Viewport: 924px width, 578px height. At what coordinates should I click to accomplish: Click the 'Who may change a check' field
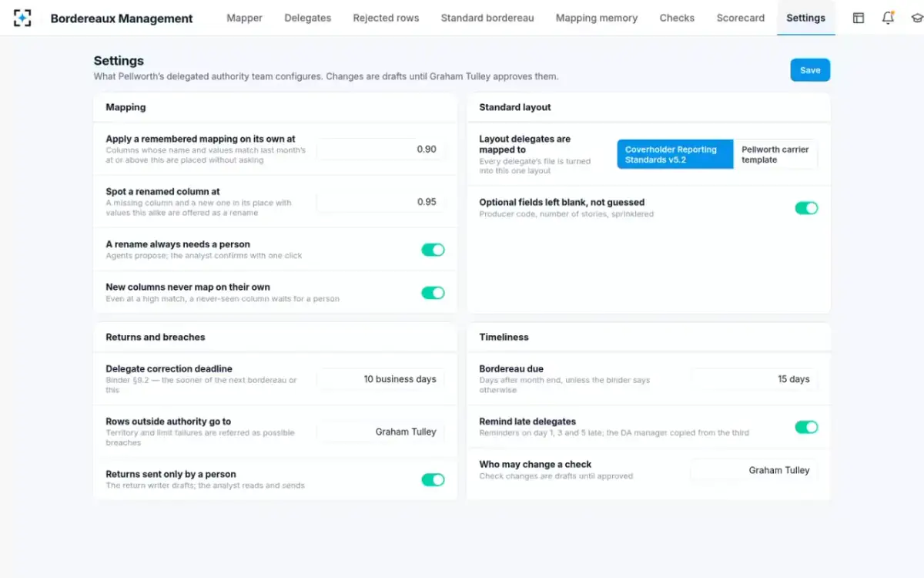(754, 470)
